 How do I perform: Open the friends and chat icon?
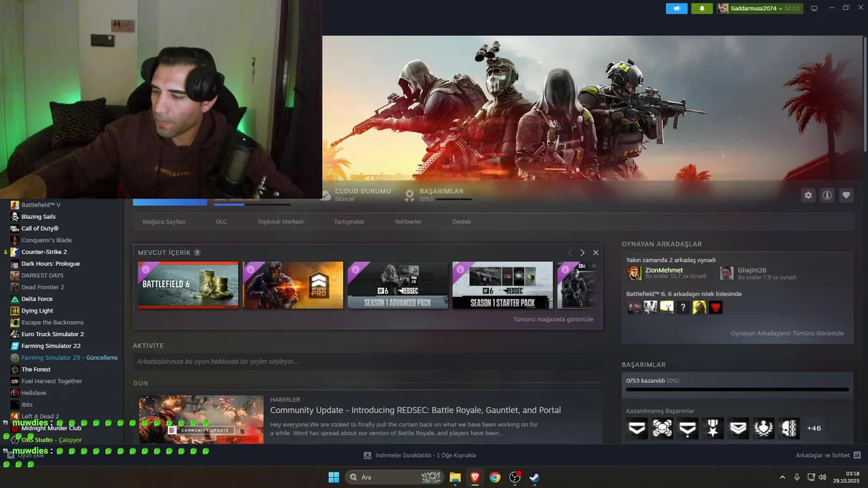pyautogui.click(x=857, y=455)
